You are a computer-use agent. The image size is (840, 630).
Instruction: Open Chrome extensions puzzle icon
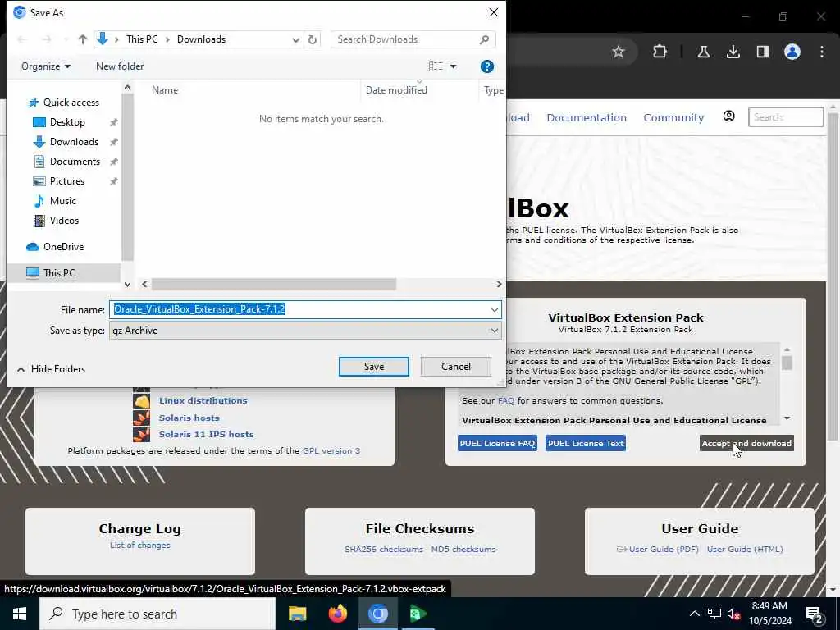pos(660,52)
